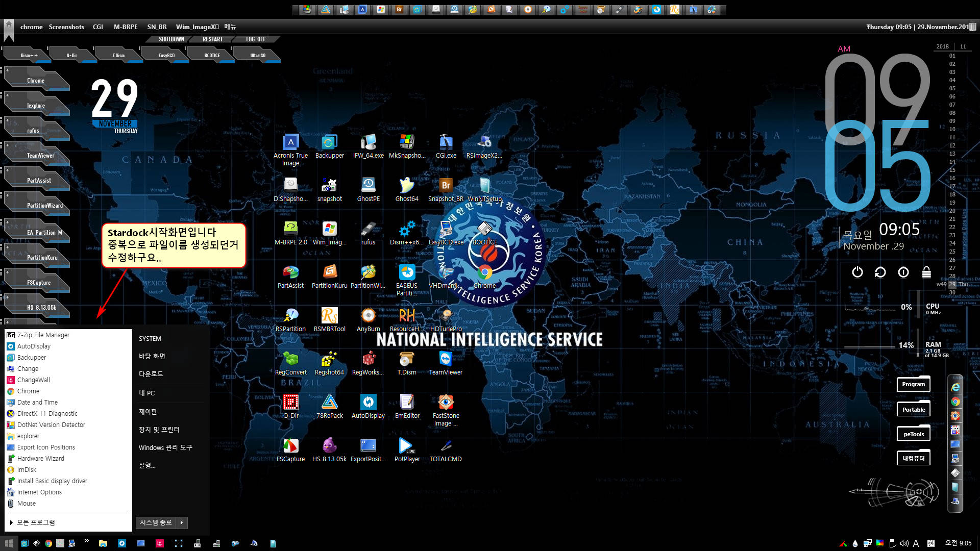
Task: Open RegConvert desktop icon
Action: pyautogui.click(x=290, y=363)
